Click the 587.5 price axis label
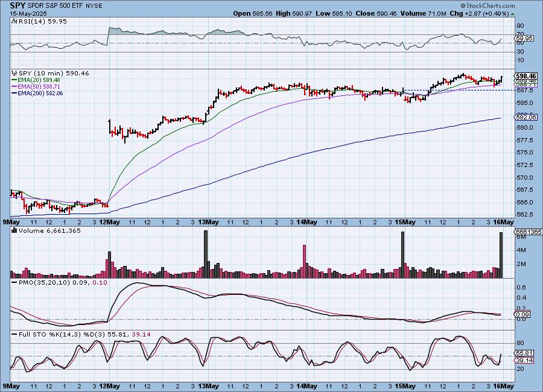Image resolution: width=543 pixels, height=392 pixels. 525,90
